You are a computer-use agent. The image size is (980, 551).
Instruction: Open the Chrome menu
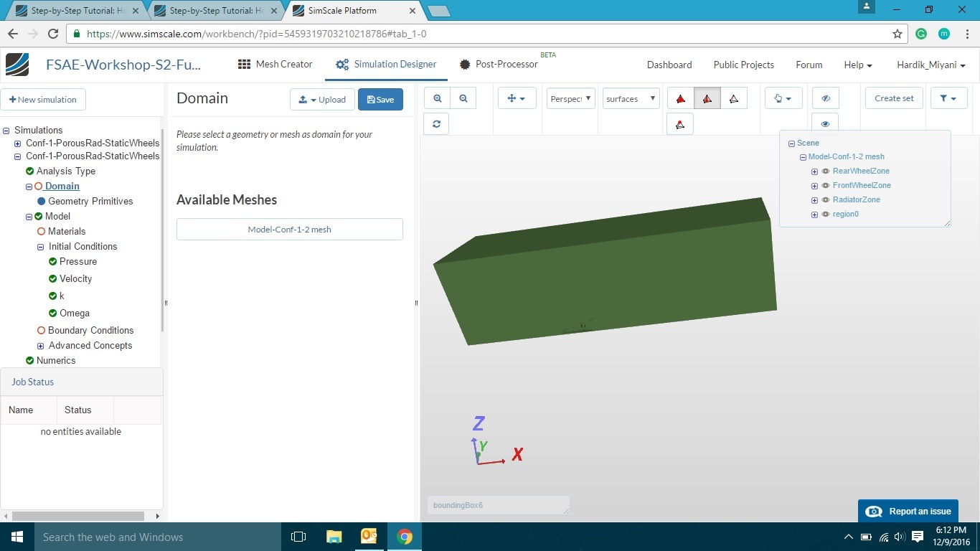click(967, 34)
